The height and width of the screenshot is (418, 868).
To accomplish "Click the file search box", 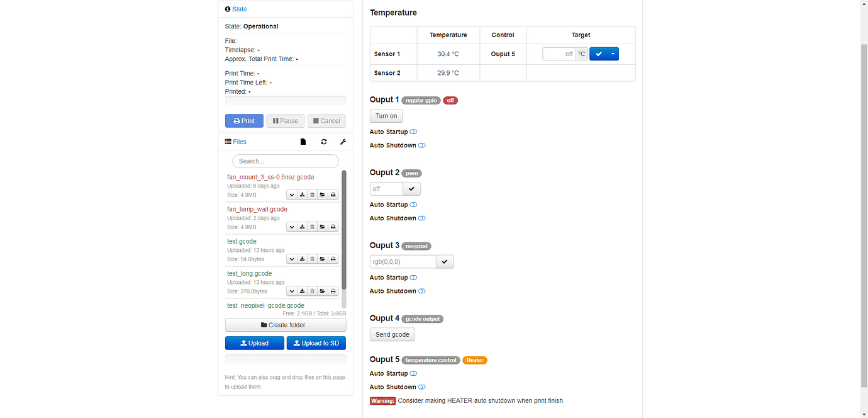I will (285, 161).
